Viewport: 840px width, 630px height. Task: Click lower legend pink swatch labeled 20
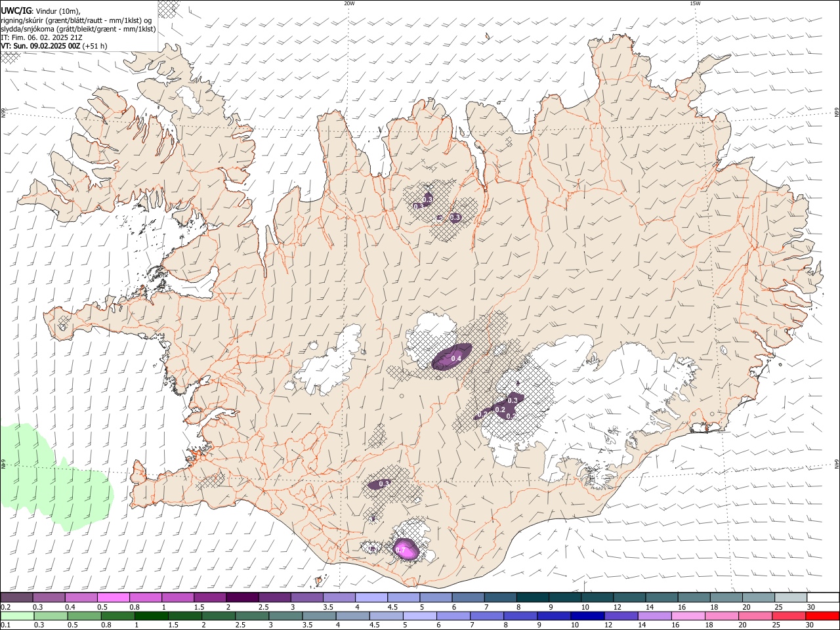[x=755, y=616]
